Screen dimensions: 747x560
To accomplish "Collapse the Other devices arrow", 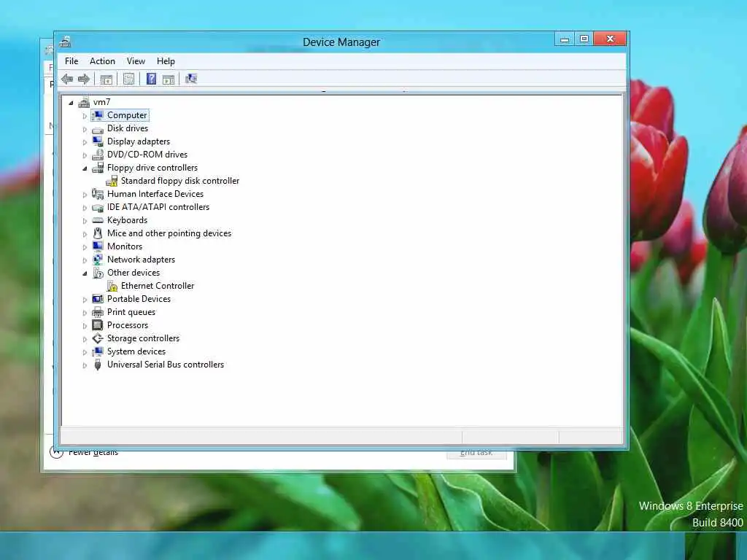I will [x=85, y=273].
